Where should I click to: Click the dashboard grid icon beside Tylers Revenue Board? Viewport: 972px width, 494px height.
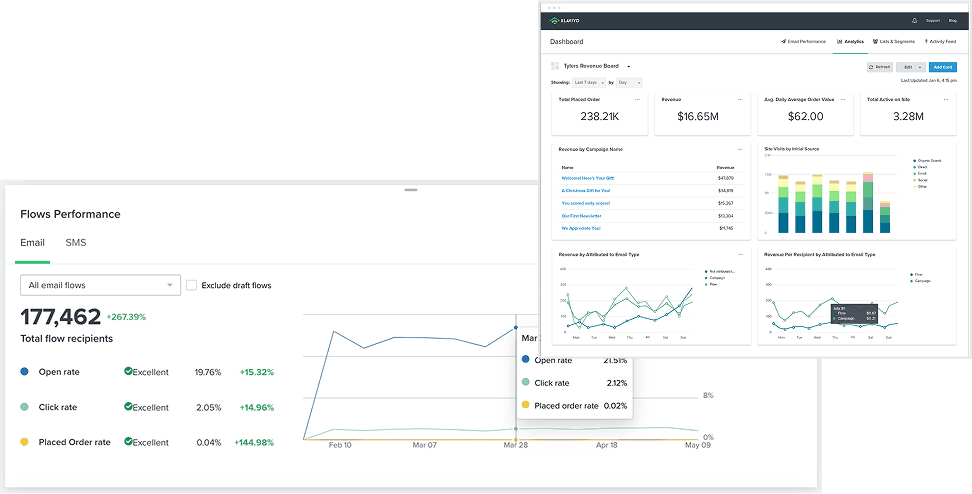click(555, 66)
